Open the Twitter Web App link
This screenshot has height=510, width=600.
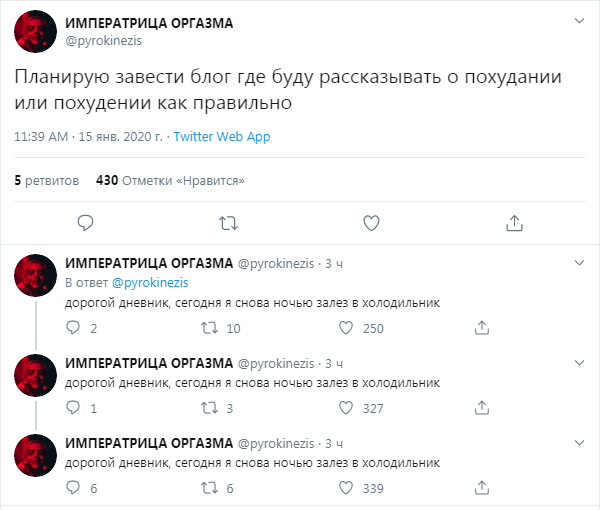pos(222,137)
